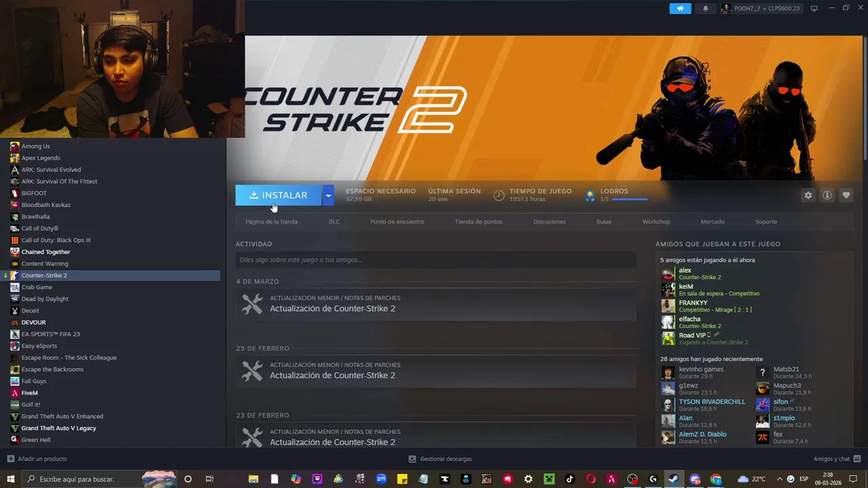This screenshot has height=488, width=868.
Task: Show hidden system tray icons chevron
Action: click(x=778, y=479)
